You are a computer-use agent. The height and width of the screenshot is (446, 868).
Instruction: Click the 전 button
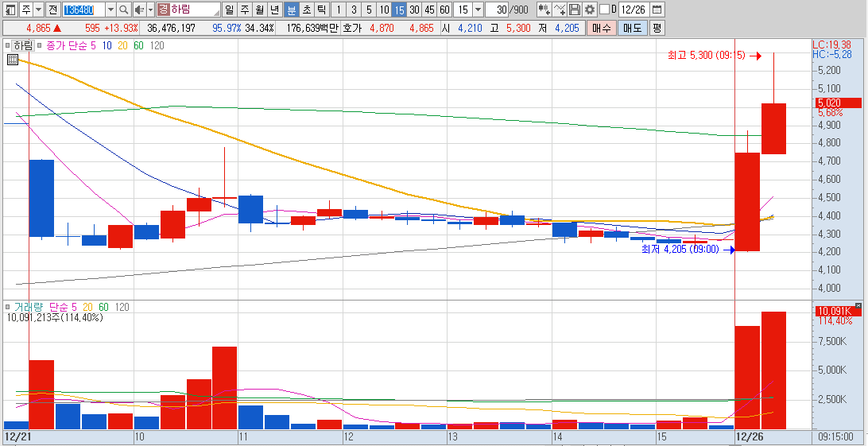pyautogui.click(x=52, y=10)
